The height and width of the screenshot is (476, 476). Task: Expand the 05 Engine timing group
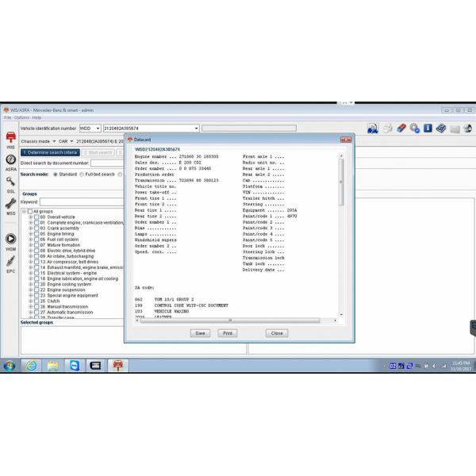(30, 234)
